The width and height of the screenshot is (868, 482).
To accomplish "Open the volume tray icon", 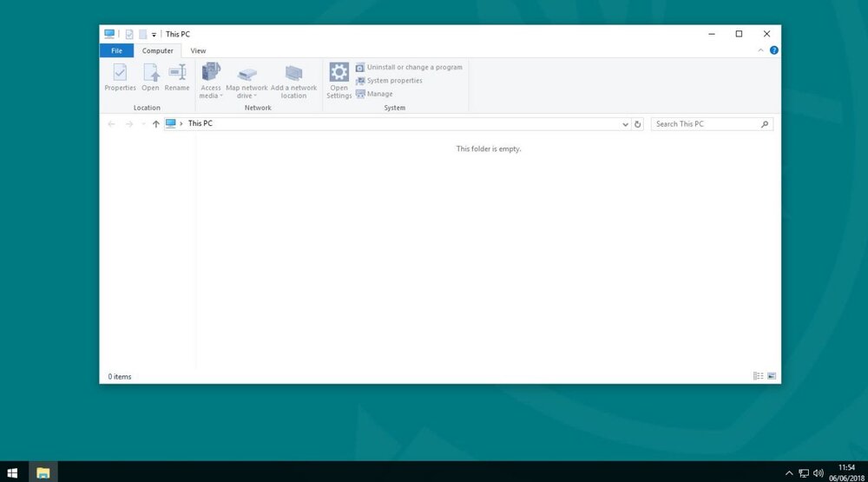I will pos(819,473).
